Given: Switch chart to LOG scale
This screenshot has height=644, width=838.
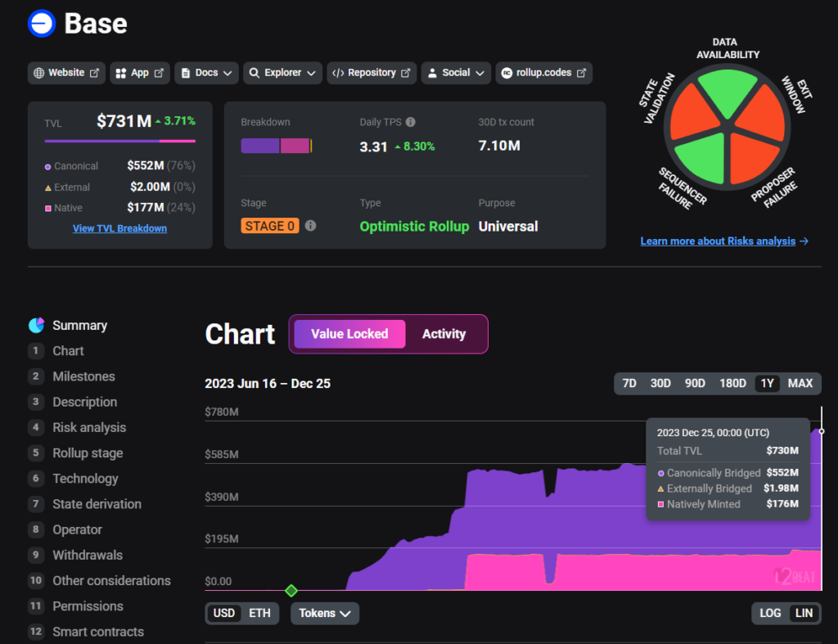Looking at the screenshot, I should (x=770, y=613).
